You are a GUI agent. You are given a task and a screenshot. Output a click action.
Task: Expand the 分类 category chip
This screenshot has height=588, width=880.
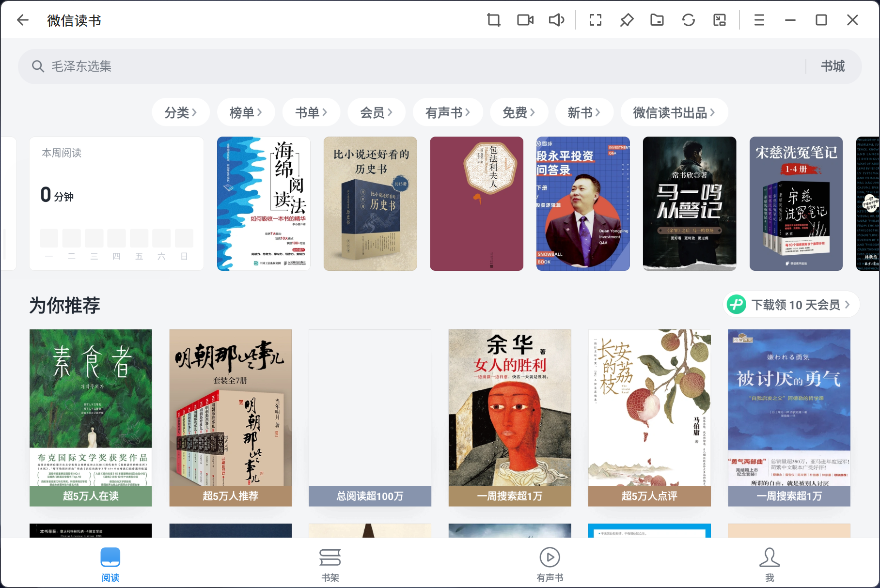(x=181, y=112)
